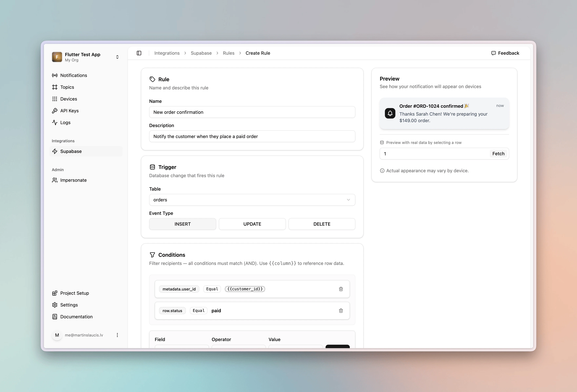
Task: Open the Documentation link
Action: pos(86,317)
